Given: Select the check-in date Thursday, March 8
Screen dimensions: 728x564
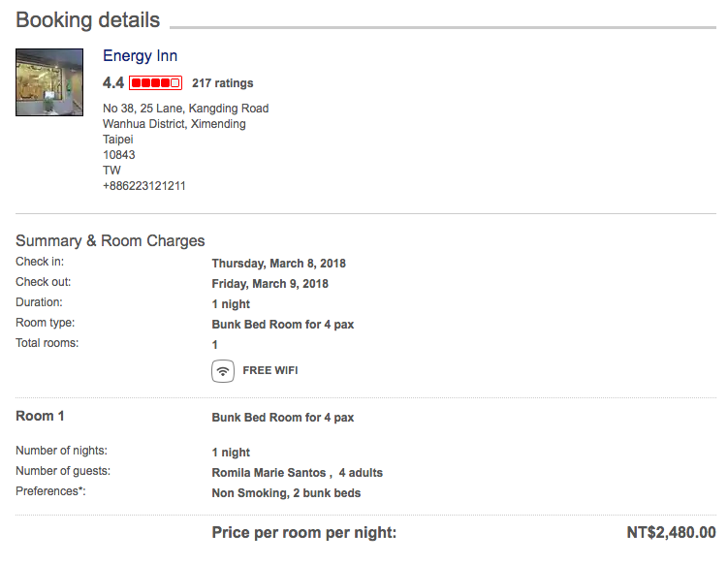Looking at the screenshot, I should click(x=278, y=264).
